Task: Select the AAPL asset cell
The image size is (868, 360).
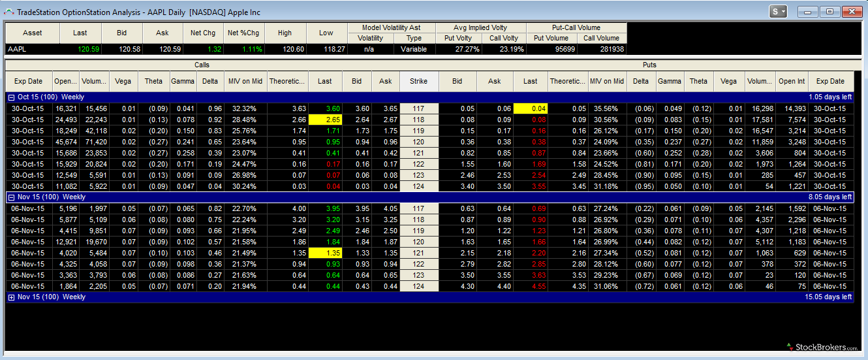Action: pos(32,49)
